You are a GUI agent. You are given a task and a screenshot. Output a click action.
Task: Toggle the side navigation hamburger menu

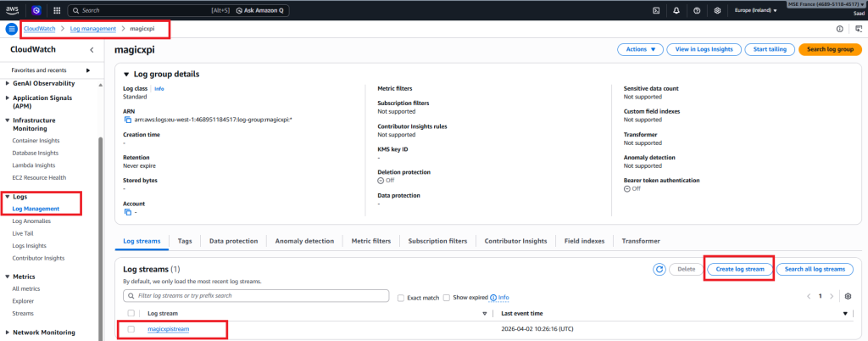click(x=12, y=29)
